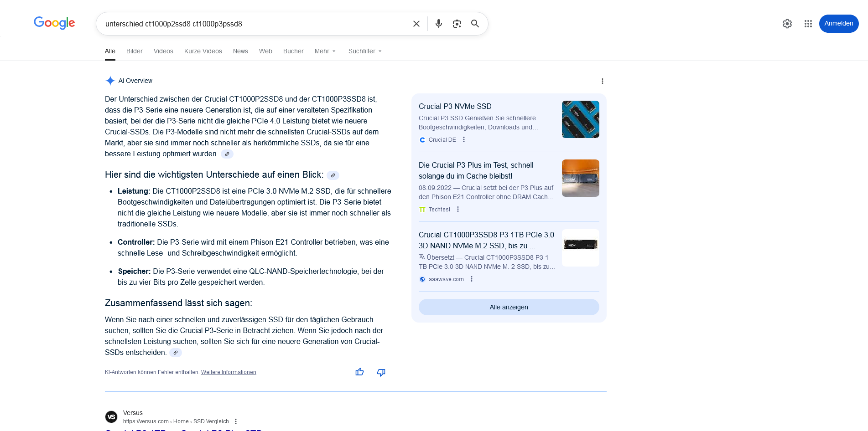Click the Crucial P3 Plus review thumbnail
The width and height of the screenshot is (868, 431).
tap(580, 178)
